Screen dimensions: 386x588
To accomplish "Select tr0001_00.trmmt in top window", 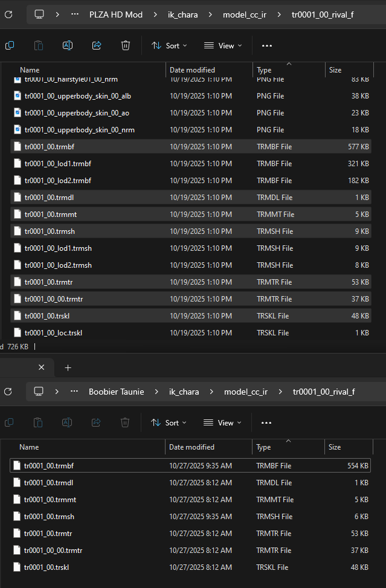I will [191, 214].
